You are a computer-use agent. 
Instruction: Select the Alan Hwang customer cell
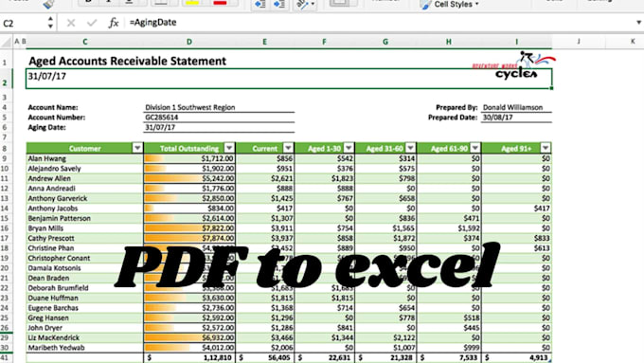(85, 158)
